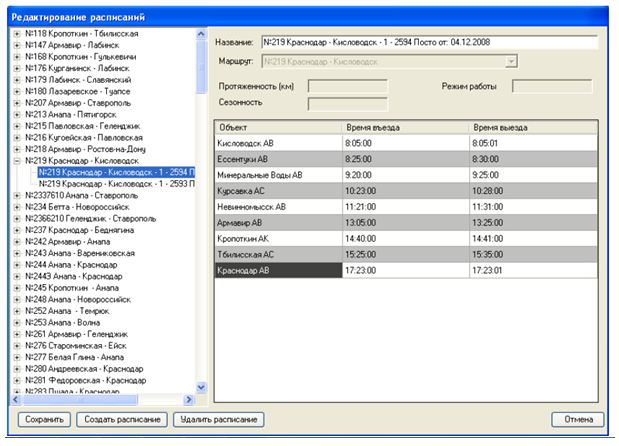This screenshot has height=446, width=619.
Task: Select schedule №219 Краснодар - Кисловодск - 1 - 2594
Action: click(116, 172)
